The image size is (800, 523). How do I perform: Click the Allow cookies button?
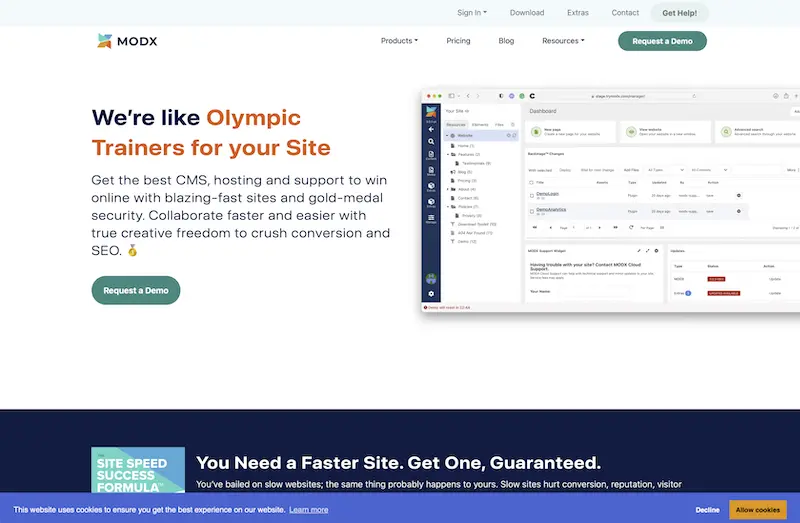point(758,510)
